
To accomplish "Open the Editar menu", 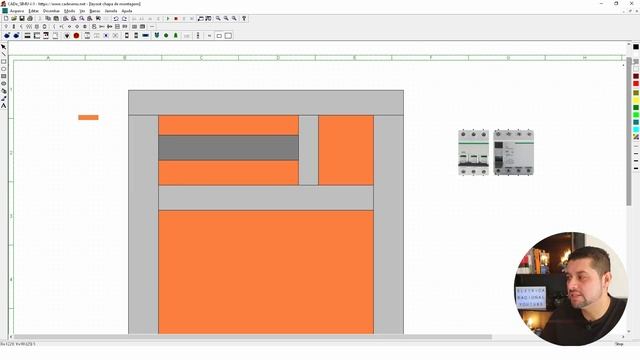I will coord(33,11).
